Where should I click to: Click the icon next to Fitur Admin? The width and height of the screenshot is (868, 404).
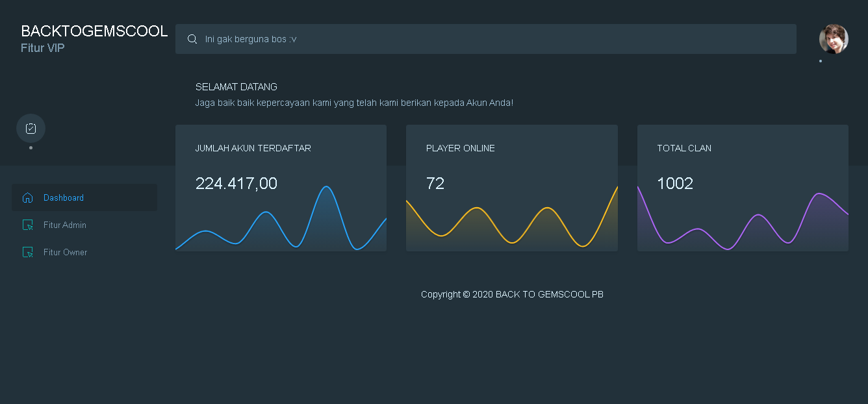point(27,225)
